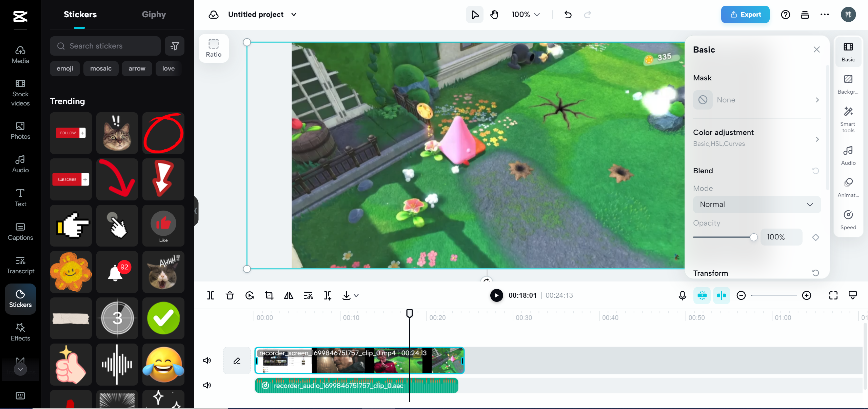Click the Export button

click(745, 14)
